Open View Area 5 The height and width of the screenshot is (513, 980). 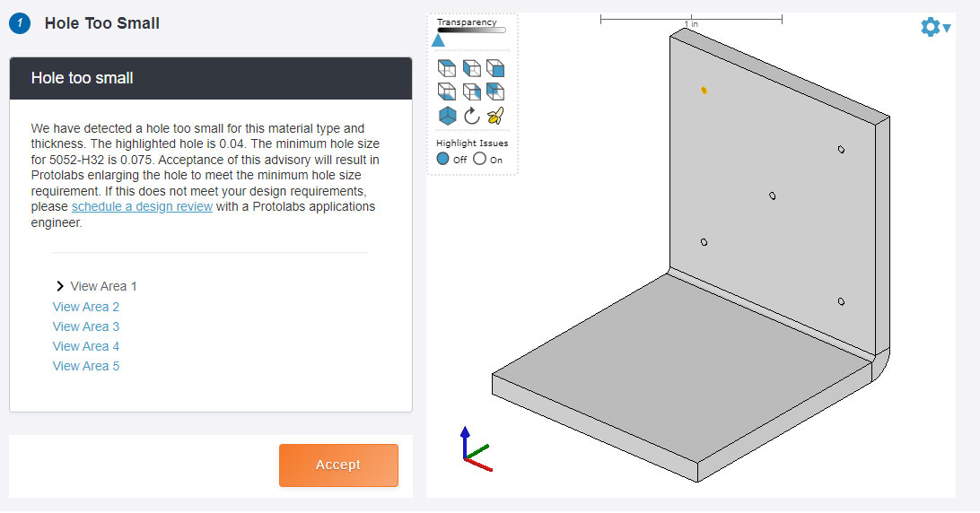point(86,366)
